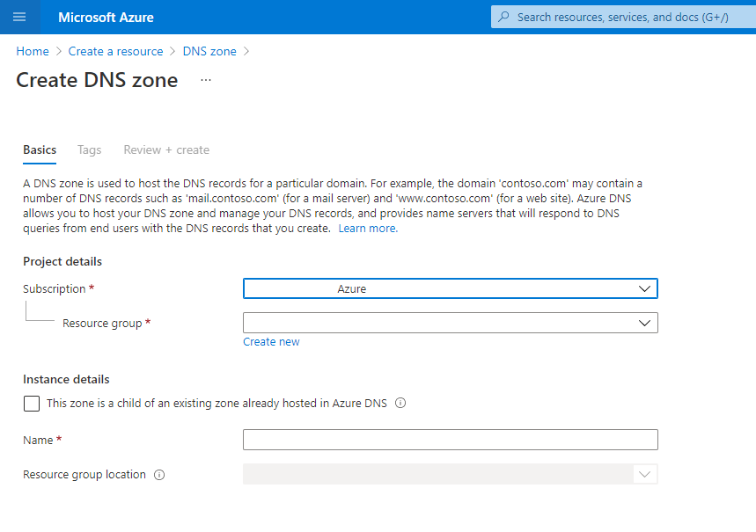Image resolution: width=756 pixels, height=532 pixels.
Task: Switch to the Tags tab
Action: 89,149
